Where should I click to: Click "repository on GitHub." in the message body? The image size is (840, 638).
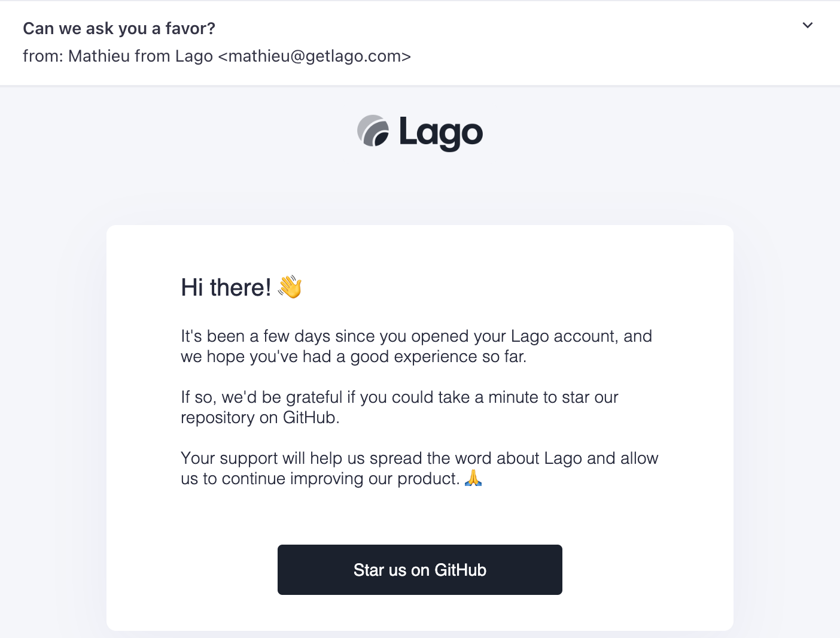click(x=260, y=418)
